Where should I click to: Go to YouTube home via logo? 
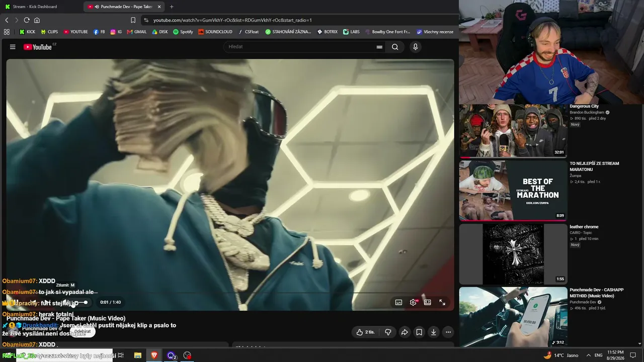click(38, 47)
